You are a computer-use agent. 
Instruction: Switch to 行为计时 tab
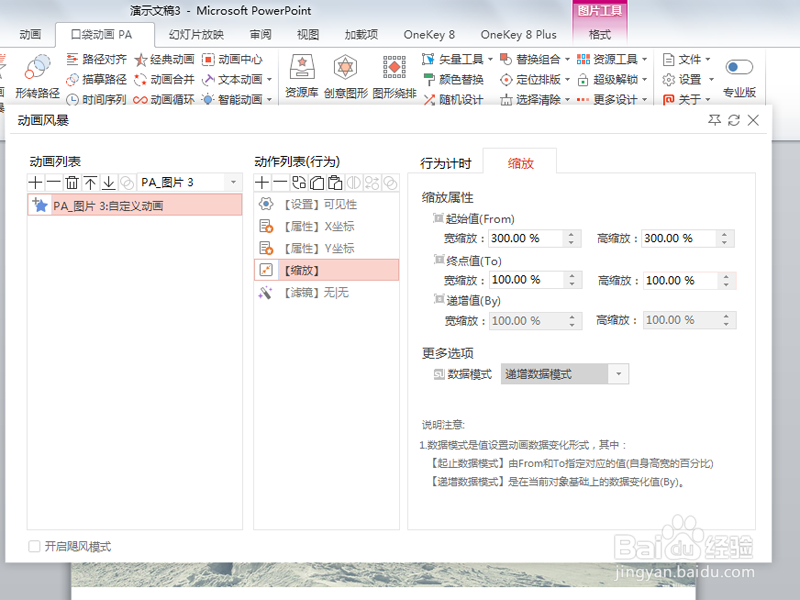click(x=445, y=163)
